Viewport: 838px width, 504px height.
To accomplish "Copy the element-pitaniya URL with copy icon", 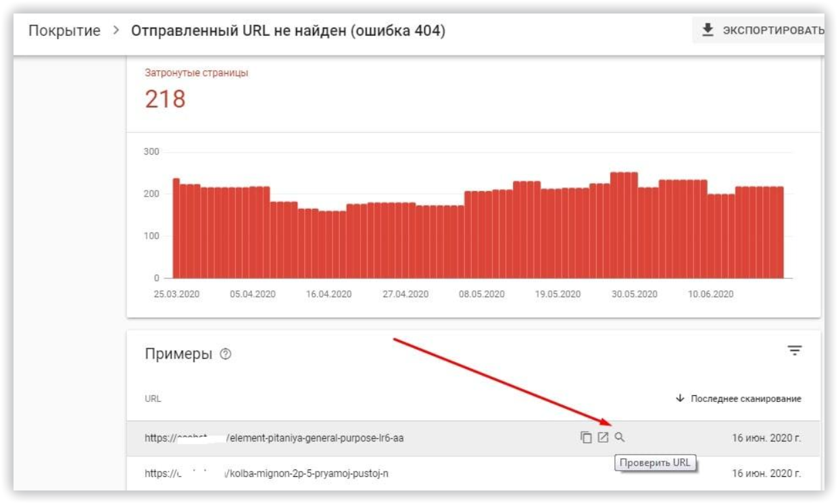I will pyautogui.click(x=586, y=438).
